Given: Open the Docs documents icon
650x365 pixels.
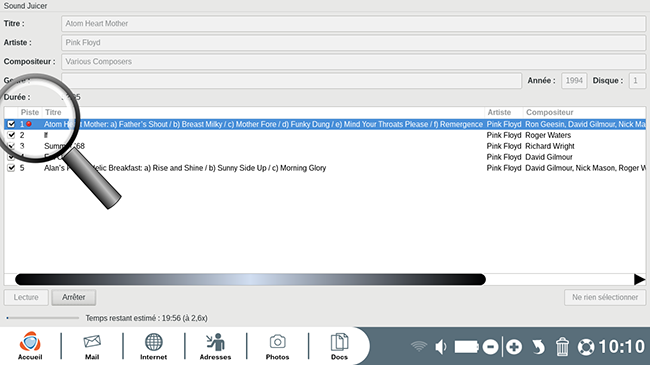Looking at the screenshot, I should (339, 346).
